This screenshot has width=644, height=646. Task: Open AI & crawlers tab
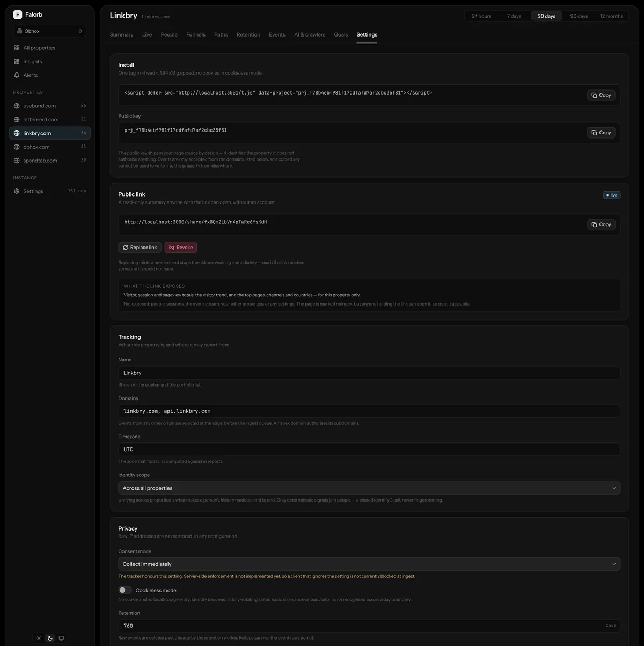pos(310,34)
